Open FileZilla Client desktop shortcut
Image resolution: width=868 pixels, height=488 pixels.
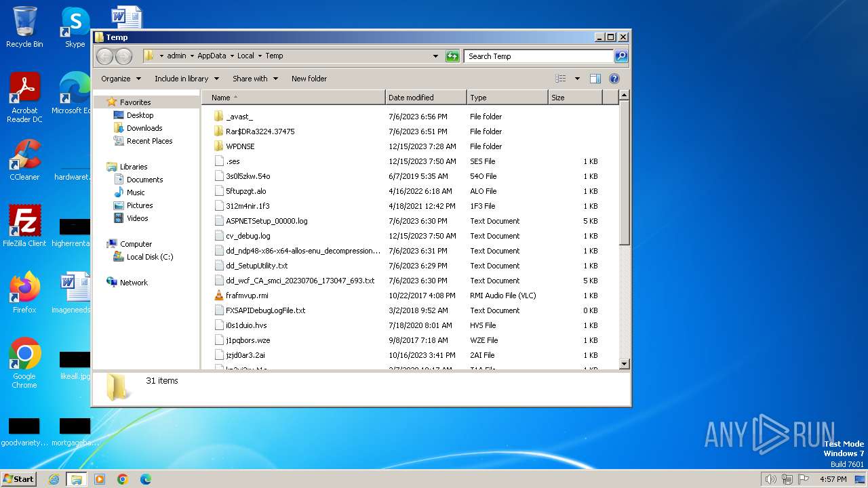(24, 226)
